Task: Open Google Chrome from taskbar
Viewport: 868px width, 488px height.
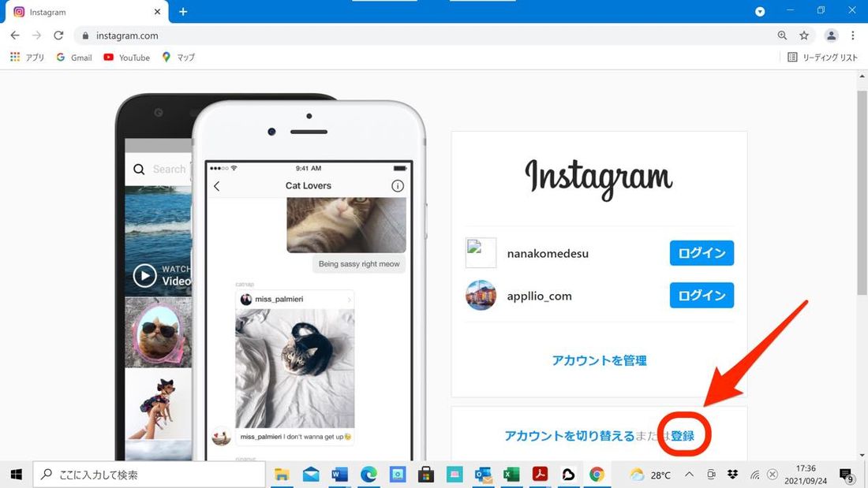Action: coord(597,474)
